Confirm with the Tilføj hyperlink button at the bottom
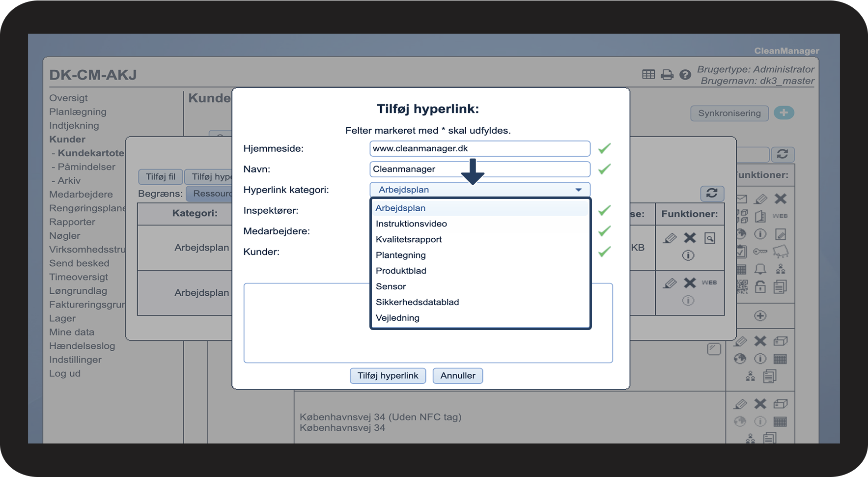The height and width of the screenshot is (477, 868). (388, 375)
